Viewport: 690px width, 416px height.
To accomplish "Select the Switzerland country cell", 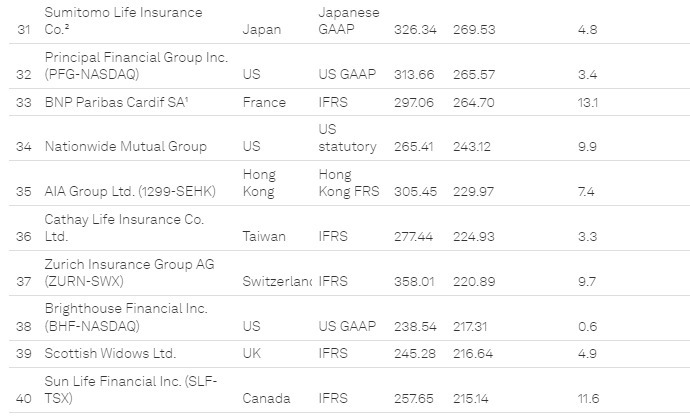I will point(277,281).
